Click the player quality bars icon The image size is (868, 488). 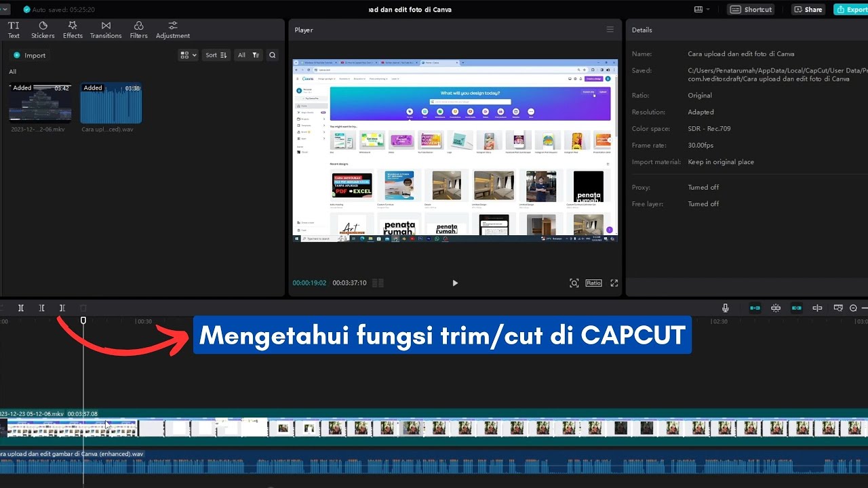pyautogui.click(x=378, y=283)
